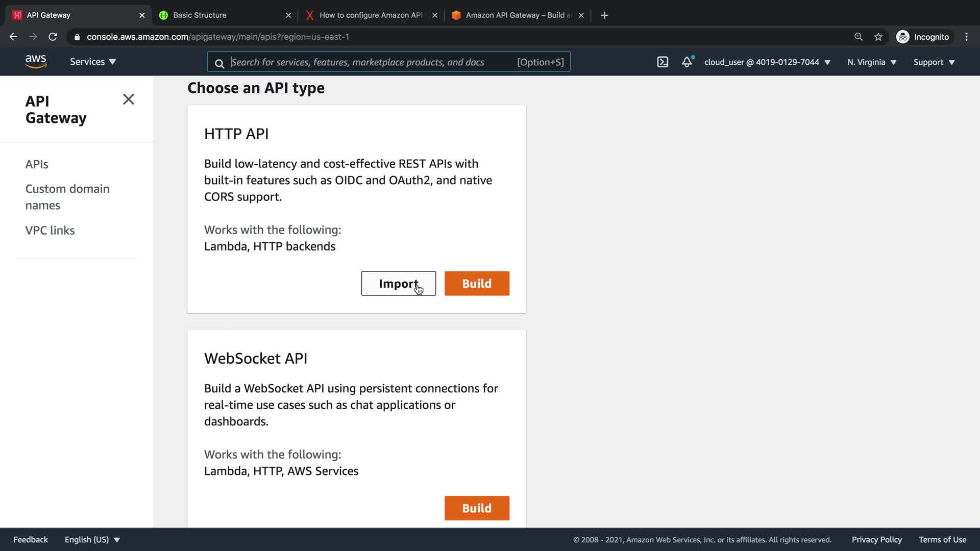Click the browser reload icon

(x=53, y=37)
